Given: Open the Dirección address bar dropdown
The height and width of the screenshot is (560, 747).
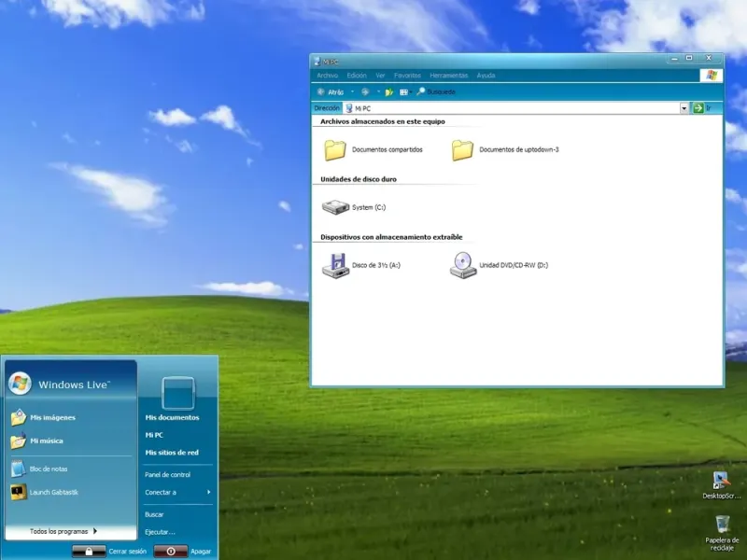Looking at the screenshot, I should 684,108.
